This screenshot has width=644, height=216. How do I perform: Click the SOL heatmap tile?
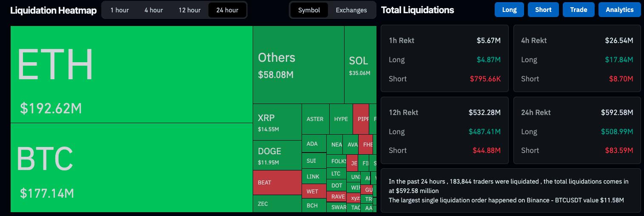(x=360, y=65)
